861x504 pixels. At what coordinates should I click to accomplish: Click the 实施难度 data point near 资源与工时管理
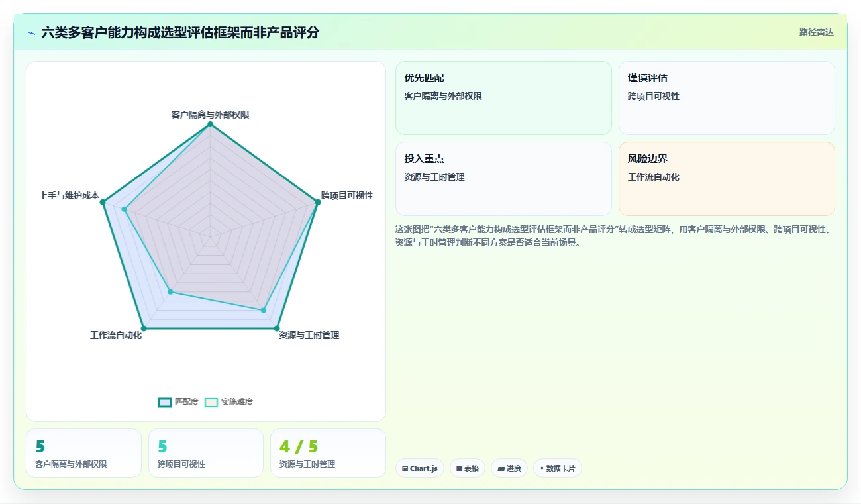(x=263, y=310)
